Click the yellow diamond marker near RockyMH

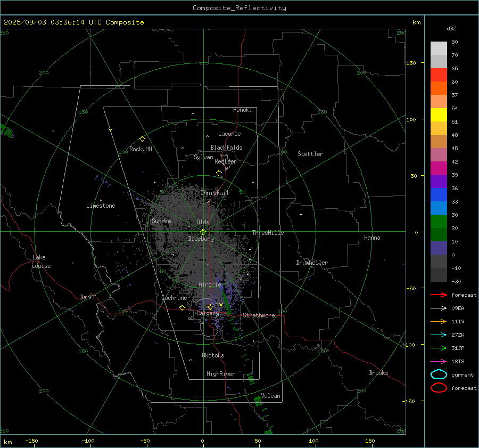(142, 139)
